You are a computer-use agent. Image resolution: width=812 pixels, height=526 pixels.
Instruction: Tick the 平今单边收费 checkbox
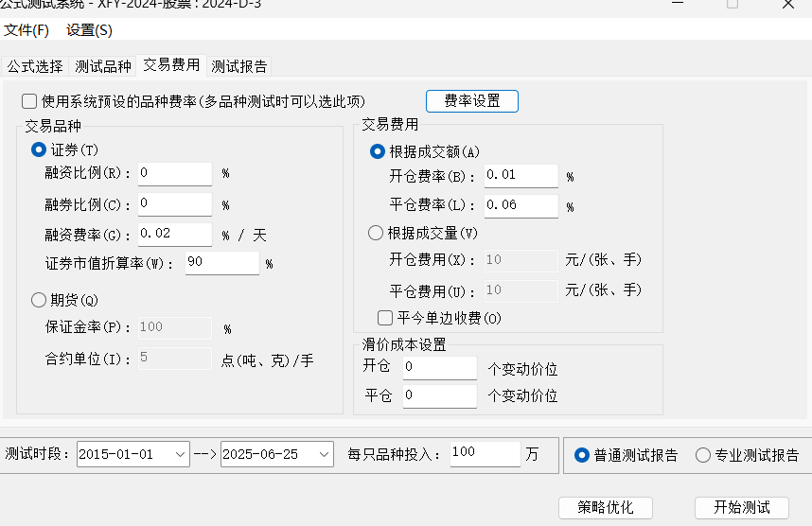point(385,318)
